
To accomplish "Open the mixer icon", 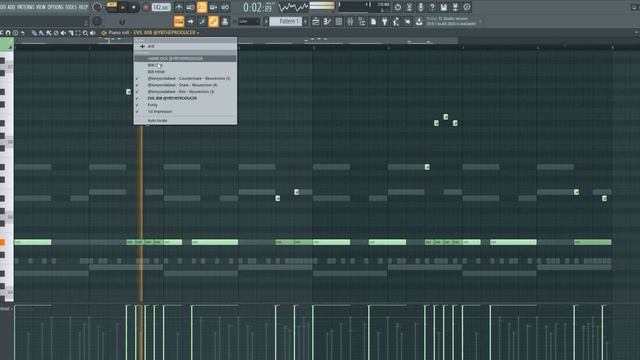I will (x=350, y=22).
